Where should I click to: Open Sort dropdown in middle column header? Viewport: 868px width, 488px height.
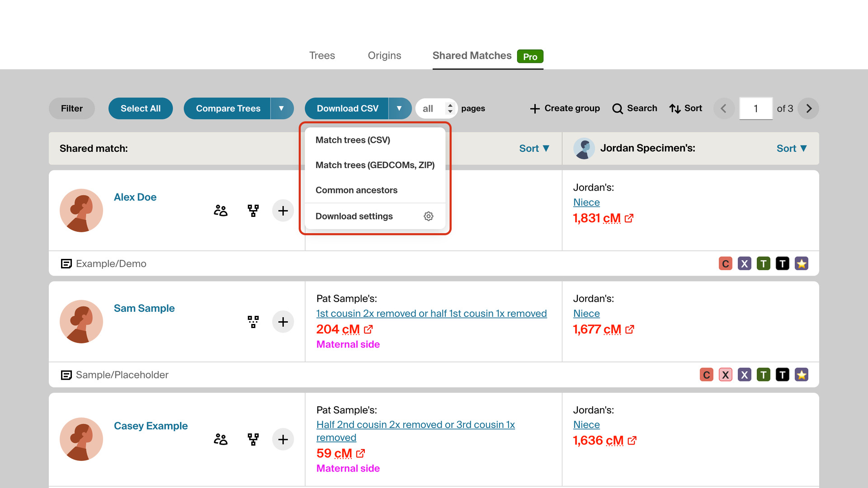coord(534,148)
